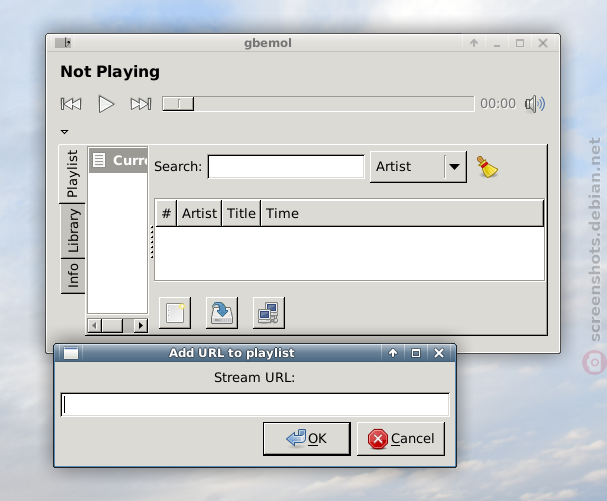Open the volume speaker control
The width and height of the screenshot is (607, 501).
535,104
